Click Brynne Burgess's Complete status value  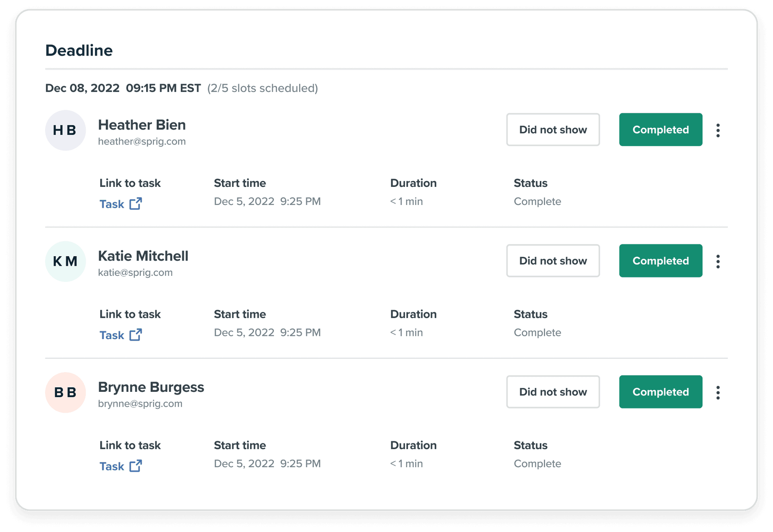537,464
